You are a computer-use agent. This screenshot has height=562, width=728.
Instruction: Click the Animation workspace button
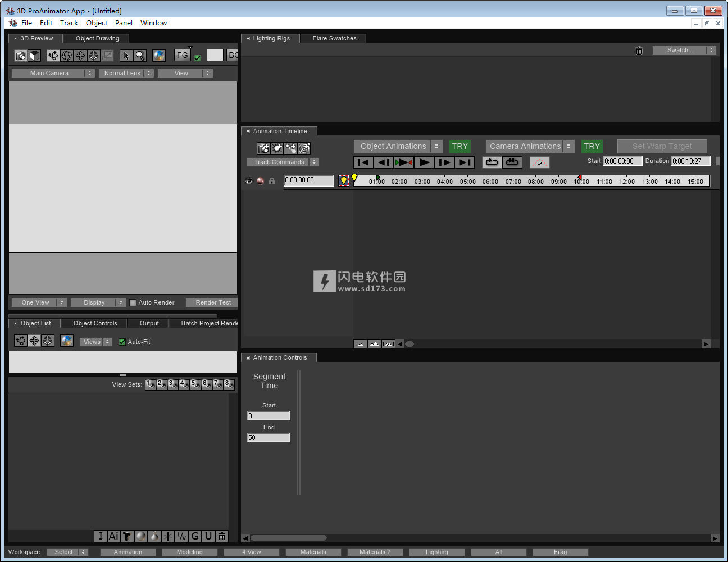click(x=128, y=552)
